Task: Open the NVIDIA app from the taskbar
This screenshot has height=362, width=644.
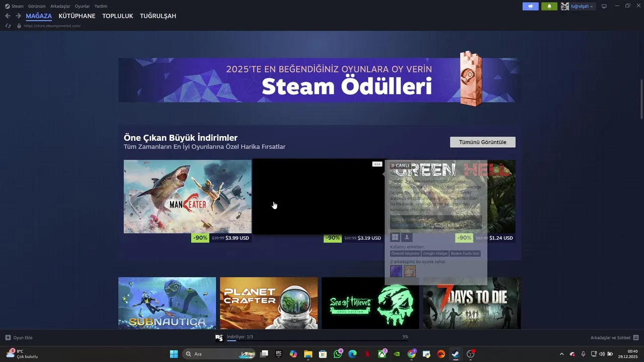Action: point(396,354)
